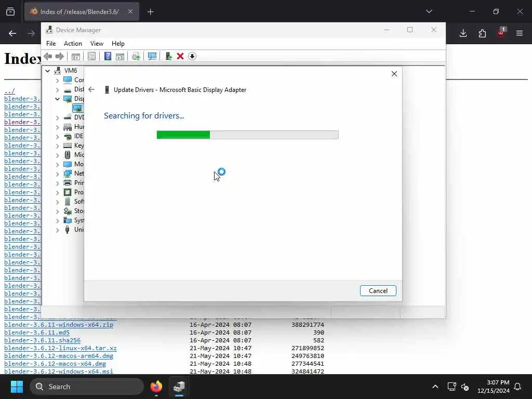
Task: Open blender-3.6.12-macos-x64.dmg link
Action: 55,364
